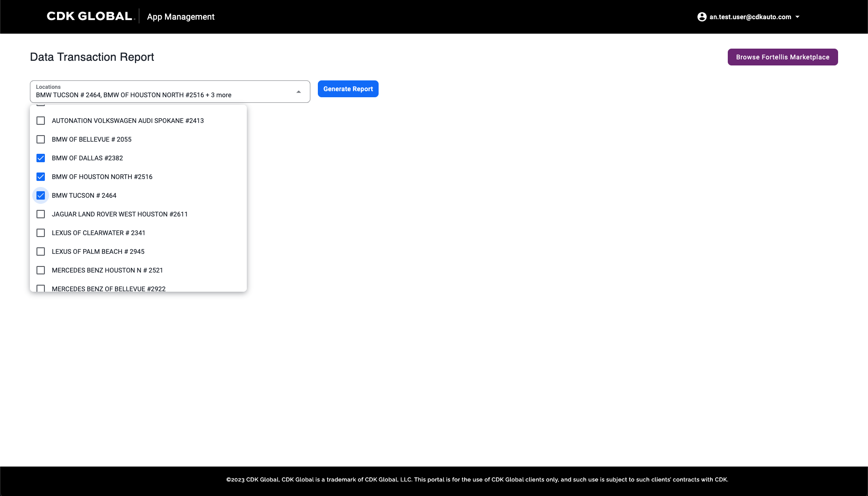The height and width of the screenshot is (496, 868).
Task: Uncheck BMW Tucson # 2464 checkbox
Action: coord(41,195)
